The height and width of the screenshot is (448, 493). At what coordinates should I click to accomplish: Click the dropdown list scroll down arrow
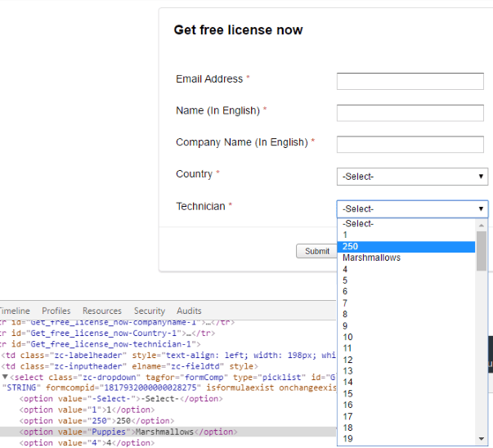click(481, 439)
